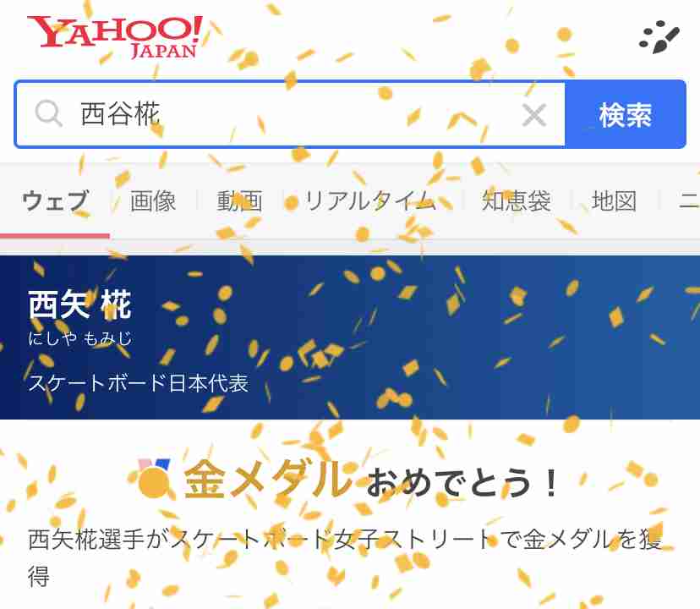Click the スケートボード日本代表 label
700x609 pixels.
tap(138, 383)
